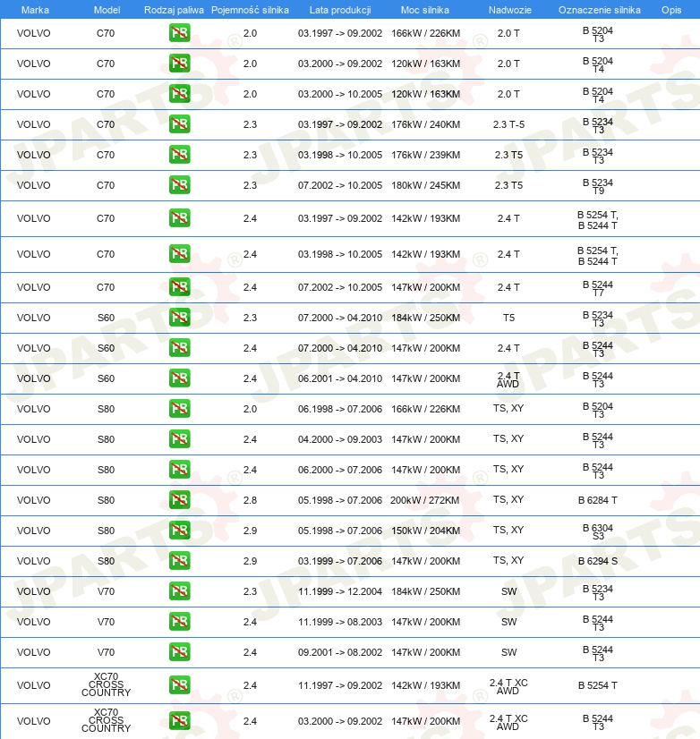The width and height of the screenshot is (700, 739).
Task: Click the '2.4 T AWD' body cell
Action: (508, 379)
